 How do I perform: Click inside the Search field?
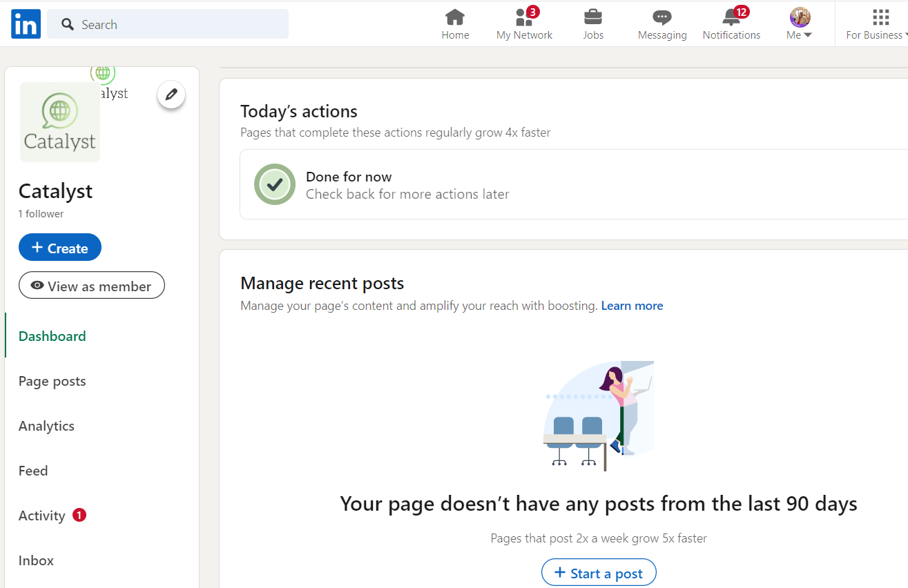pos(168,23)
